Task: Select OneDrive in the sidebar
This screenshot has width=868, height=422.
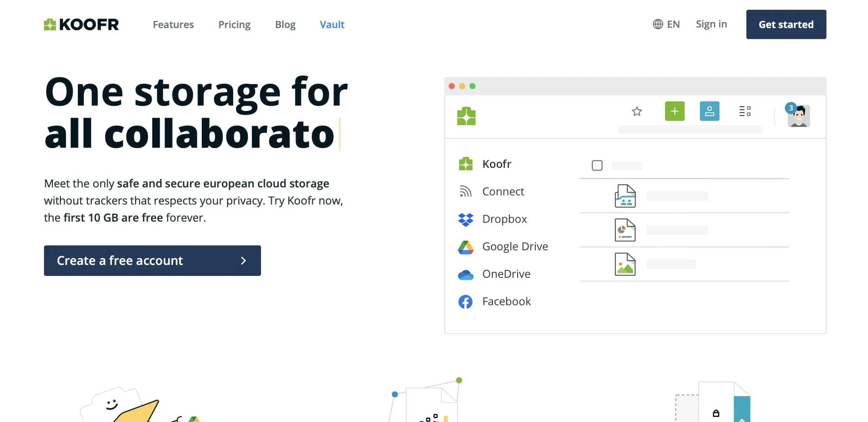Action: point(494,274)
